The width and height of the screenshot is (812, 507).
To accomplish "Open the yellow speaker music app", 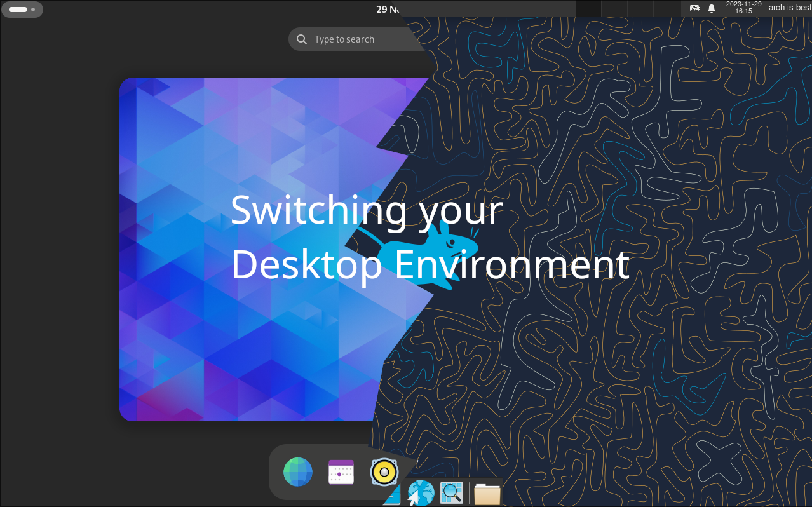I will click(x=384, y=472).
